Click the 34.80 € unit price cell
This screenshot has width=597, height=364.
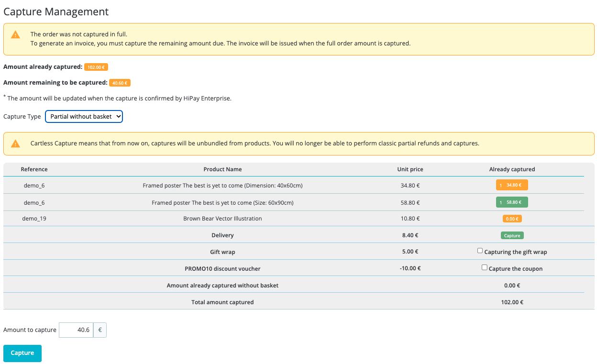[410, 186]
